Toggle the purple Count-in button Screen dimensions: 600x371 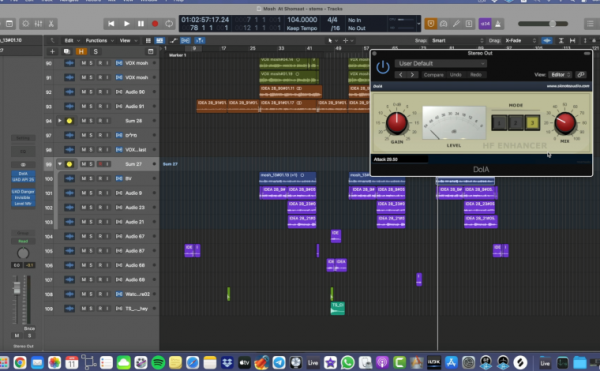tap(485, 24)
